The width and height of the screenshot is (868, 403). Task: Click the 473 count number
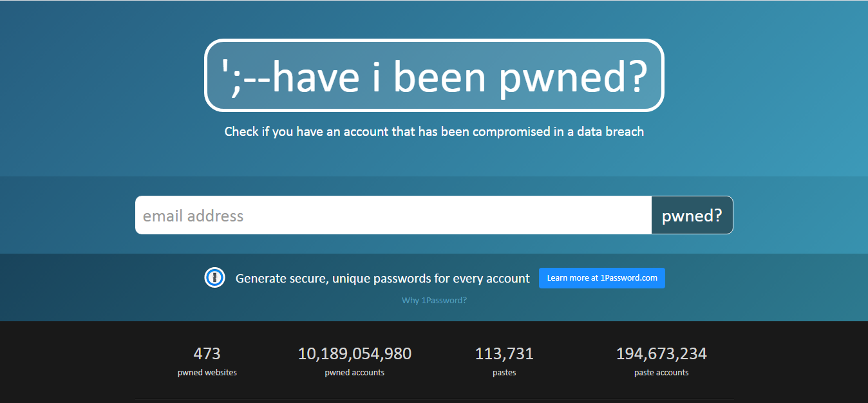tap(207, 353)
